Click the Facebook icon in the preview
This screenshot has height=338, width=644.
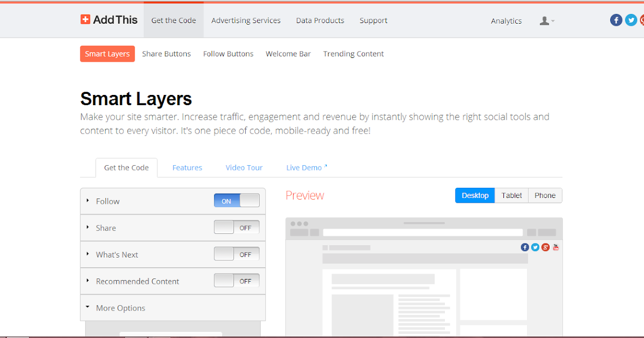(525, 247)
